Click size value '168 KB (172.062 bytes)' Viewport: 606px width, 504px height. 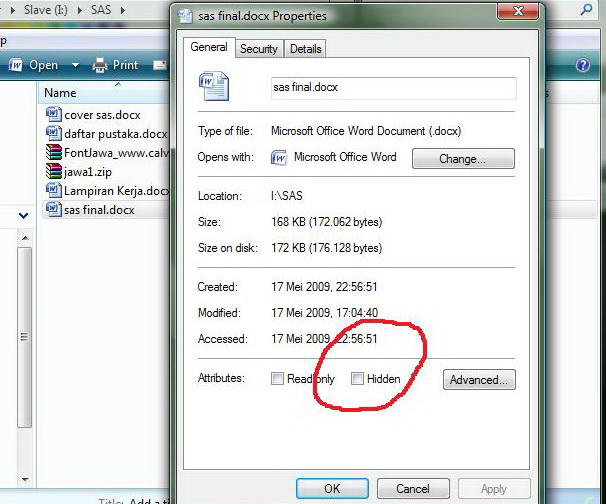click(x=327, y=222)
